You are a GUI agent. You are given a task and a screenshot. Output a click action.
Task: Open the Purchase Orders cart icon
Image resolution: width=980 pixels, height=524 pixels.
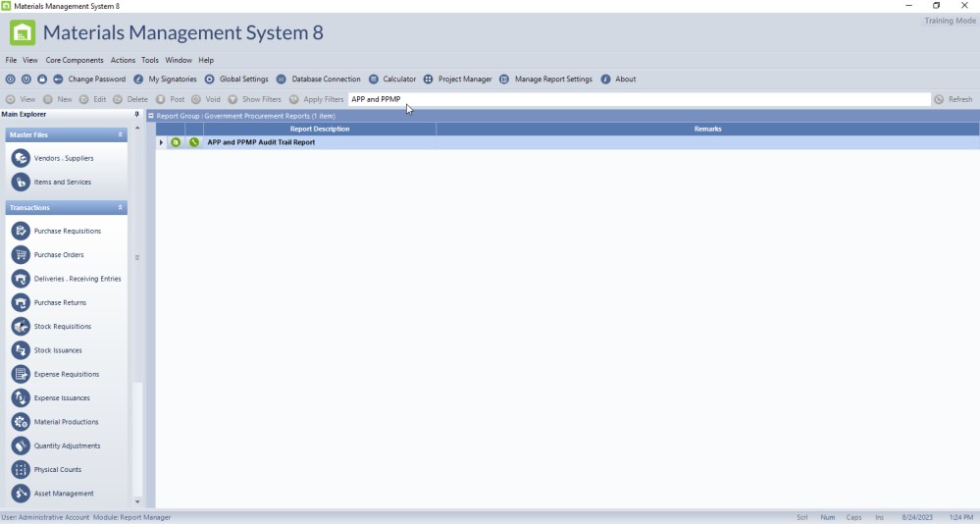point(21,255)
